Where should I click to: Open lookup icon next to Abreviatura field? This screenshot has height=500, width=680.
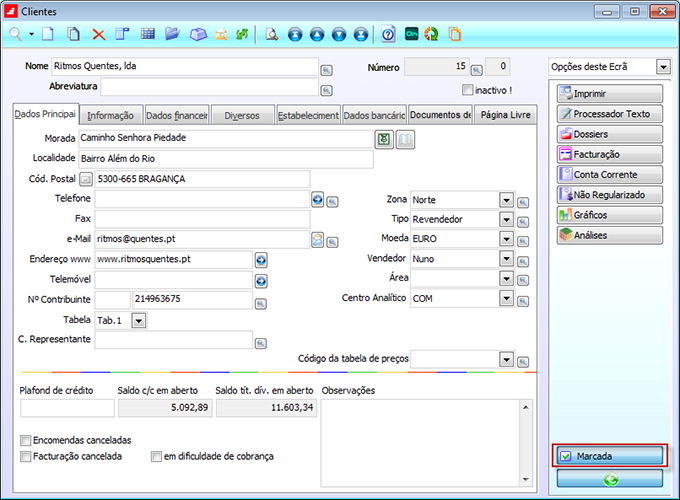coord(326,90)
